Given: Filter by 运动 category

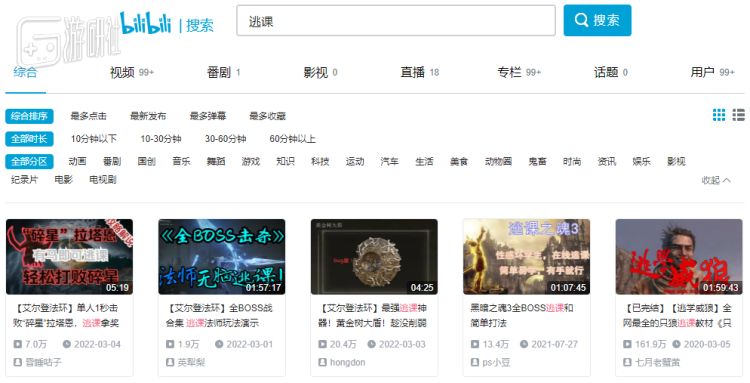Looking at the screenshot, I should pyautogui.click(x=355, y=162).
